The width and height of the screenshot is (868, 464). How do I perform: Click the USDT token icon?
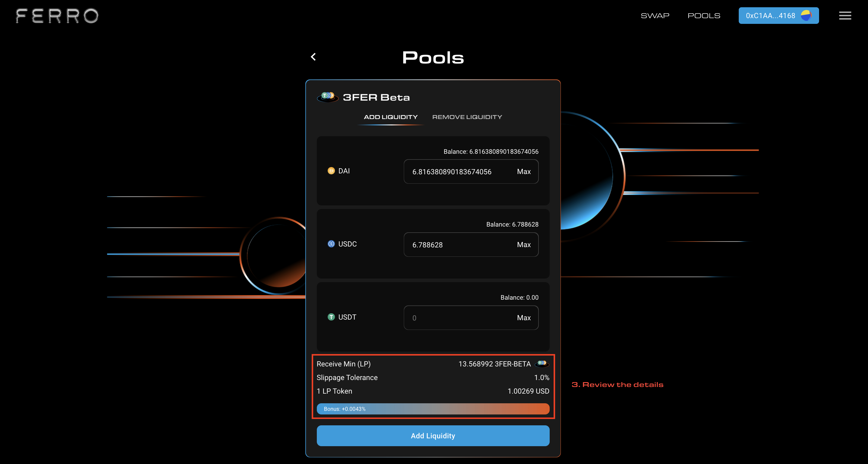(x=331, y=317)
